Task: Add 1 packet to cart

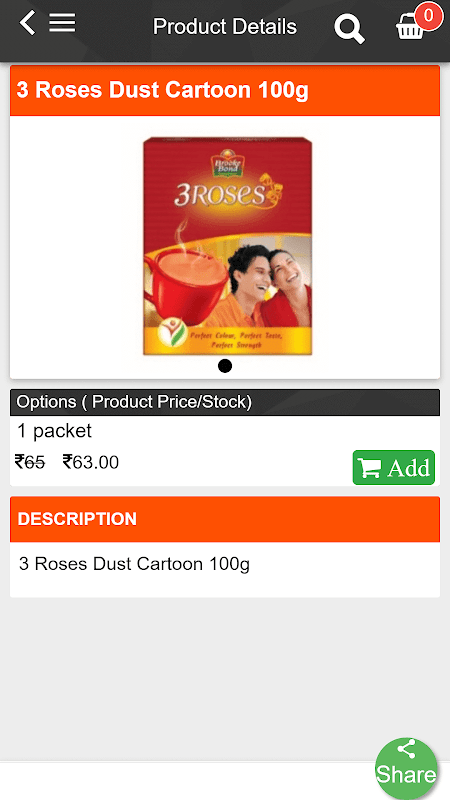Action: click(x=394, y=467)
